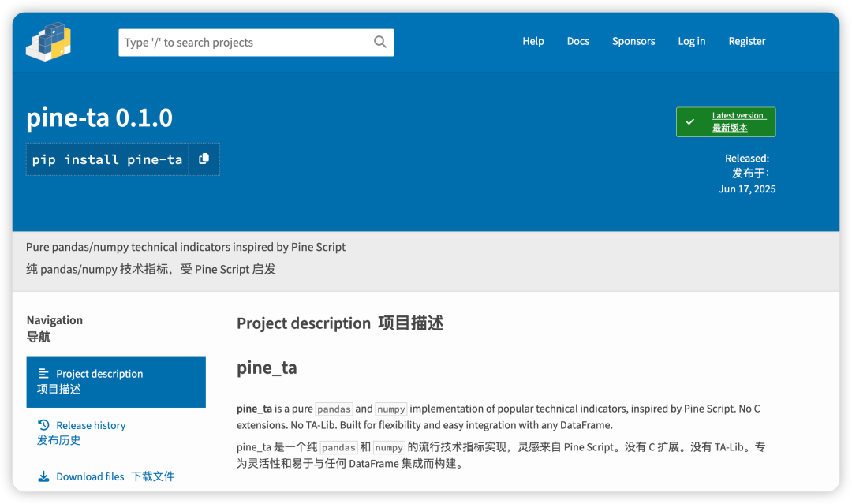Click the pine_ta heading

click(x=267, y=368)
